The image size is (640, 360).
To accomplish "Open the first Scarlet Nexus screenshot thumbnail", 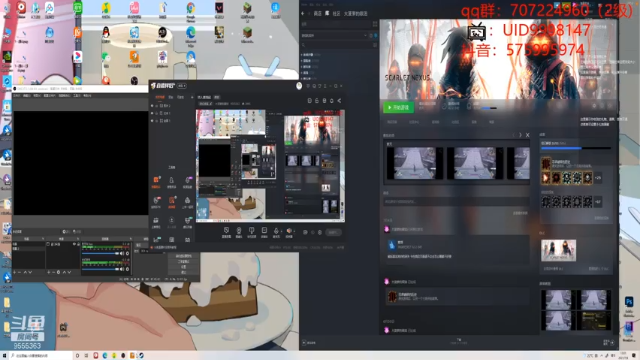I will [x=415, y=163].
